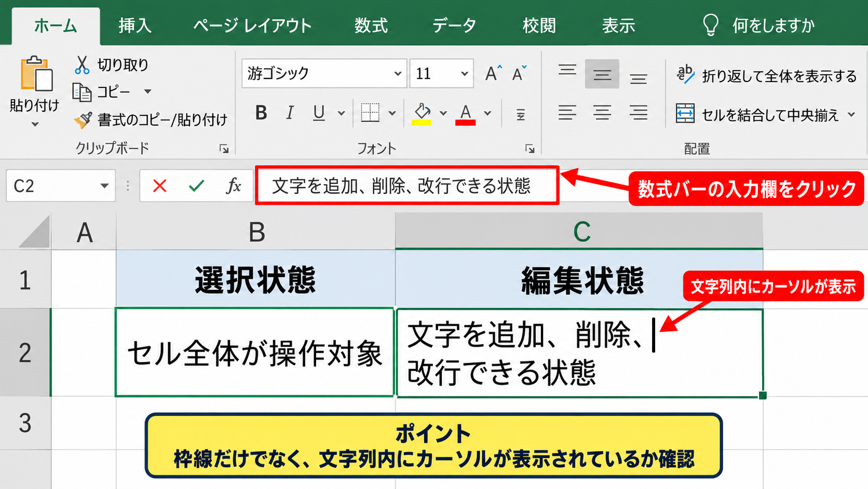The height and width of the screenshot is (489, 868).
Task: Toggle Italic formatting
Action: [290, 113]
